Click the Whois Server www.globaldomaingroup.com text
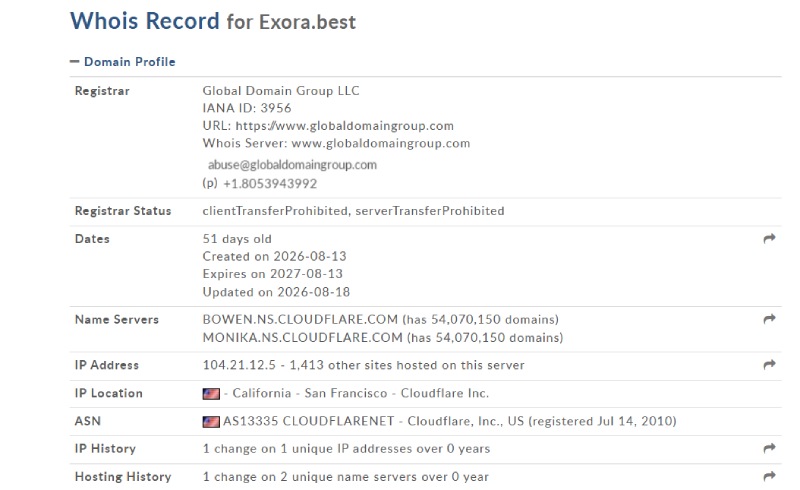 [x=381, y=143]
